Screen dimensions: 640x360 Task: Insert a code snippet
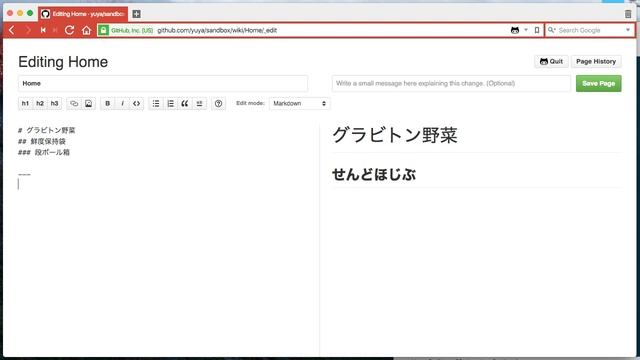pyautogui.click(x=137, y=104)
